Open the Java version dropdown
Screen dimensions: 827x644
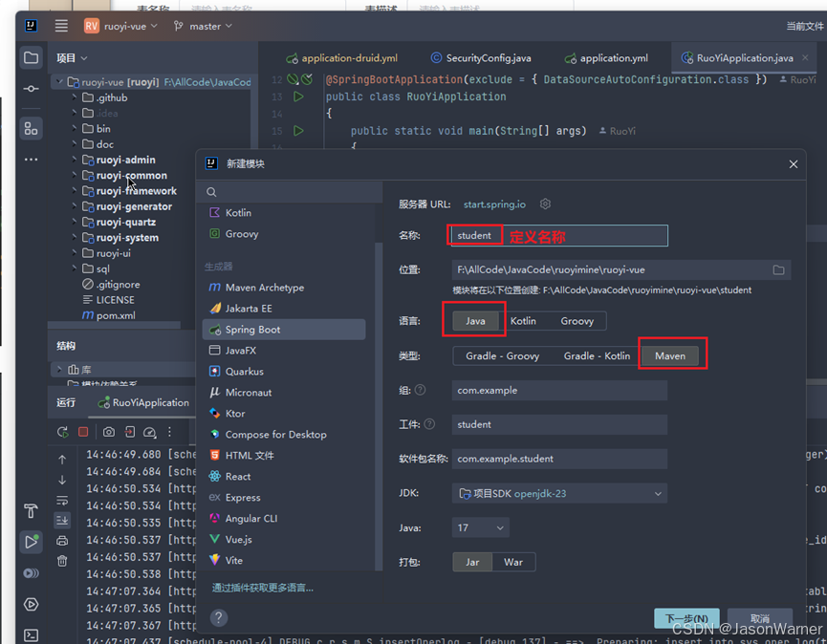(480, 527)
